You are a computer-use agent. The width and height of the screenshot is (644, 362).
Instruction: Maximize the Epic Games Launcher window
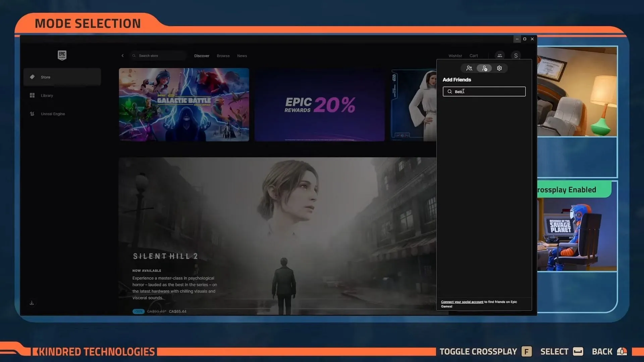click(x=525, y=39)
